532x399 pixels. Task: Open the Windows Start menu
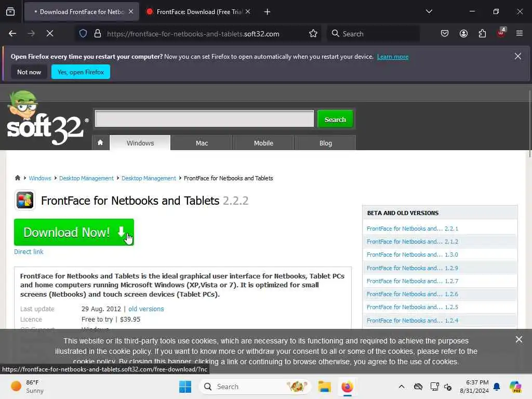tap(185, 387)
